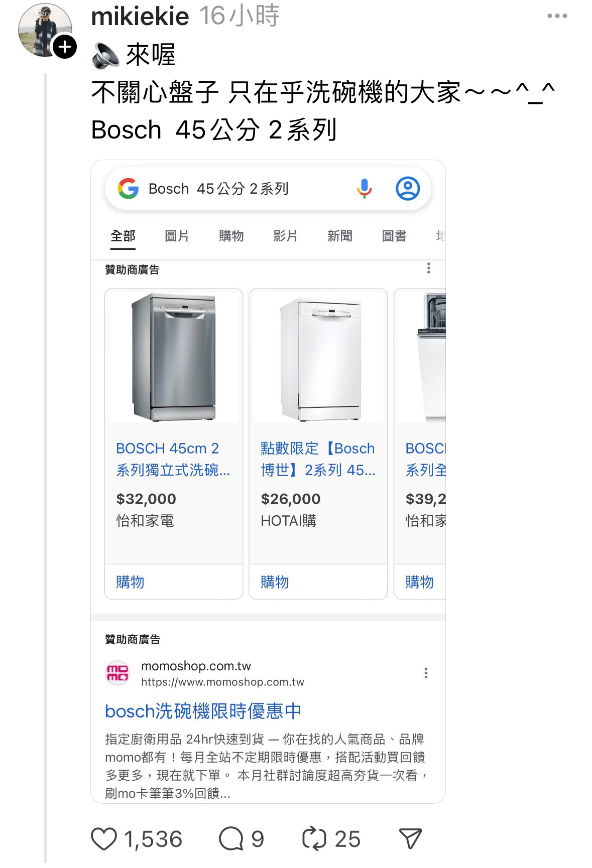The height and width of the screenshot is (868, 592).
Task: Switch to the 圖片 tab
Action: point(177,236)
